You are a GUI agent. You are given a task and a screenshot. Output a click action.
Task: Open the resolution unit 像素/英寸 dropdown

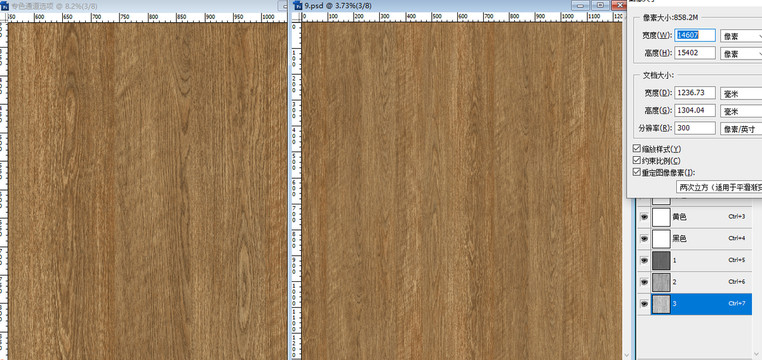click(741, 129)
